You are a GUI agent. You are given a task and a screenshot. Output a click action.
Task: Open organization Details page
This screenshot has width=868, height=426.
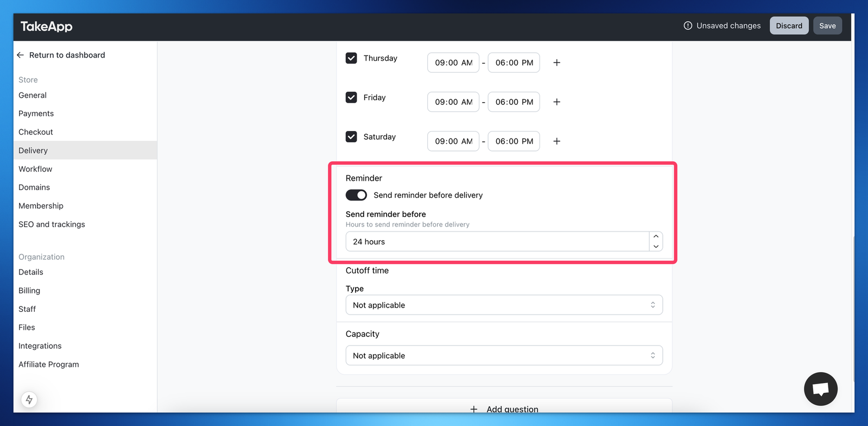(31, 272)
